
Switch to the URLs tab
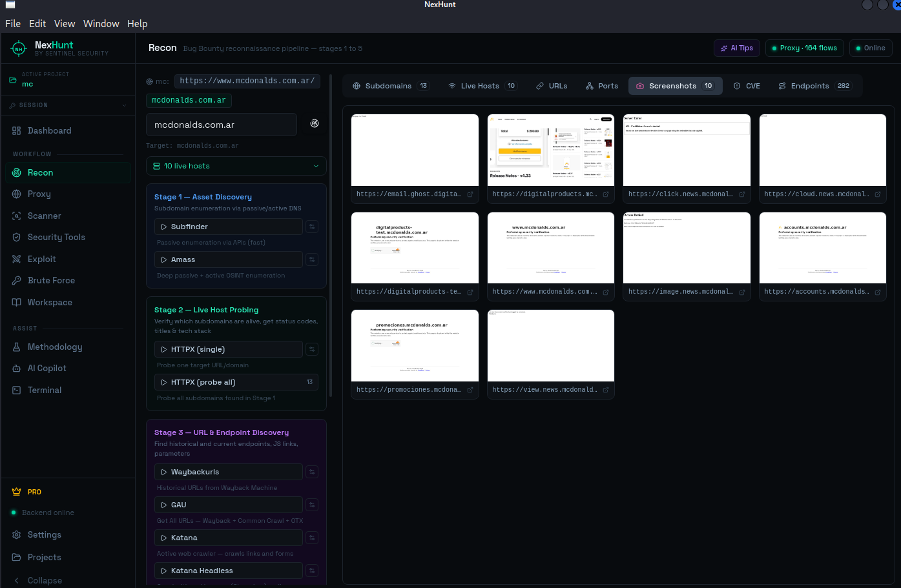(x=552, y=86)
